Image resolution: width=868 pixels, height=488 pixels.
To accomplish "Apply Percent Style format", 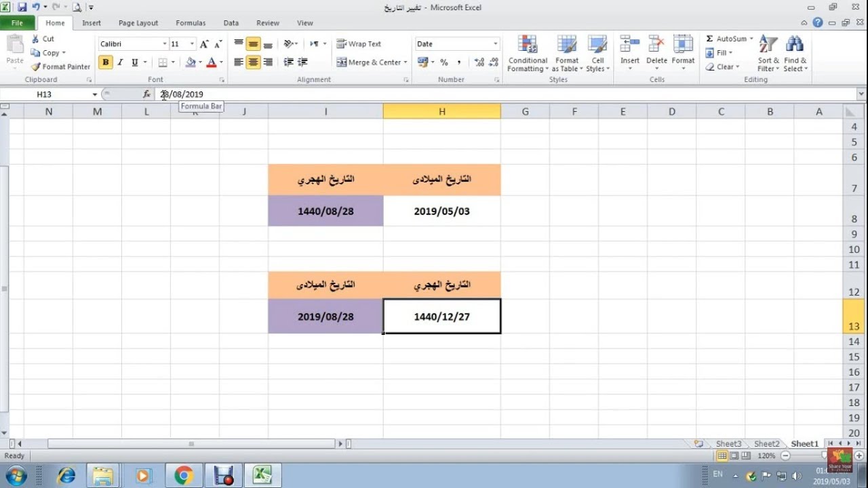I will click(444, 62).
